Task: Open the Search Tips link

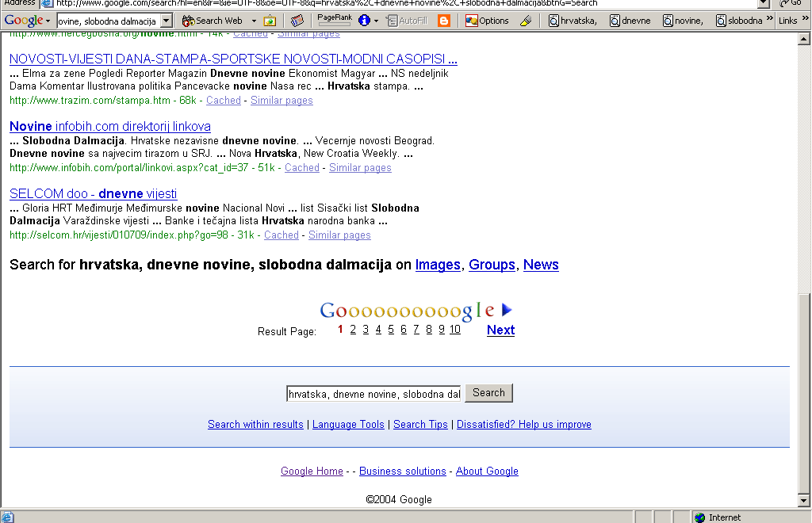Action: 420,424
